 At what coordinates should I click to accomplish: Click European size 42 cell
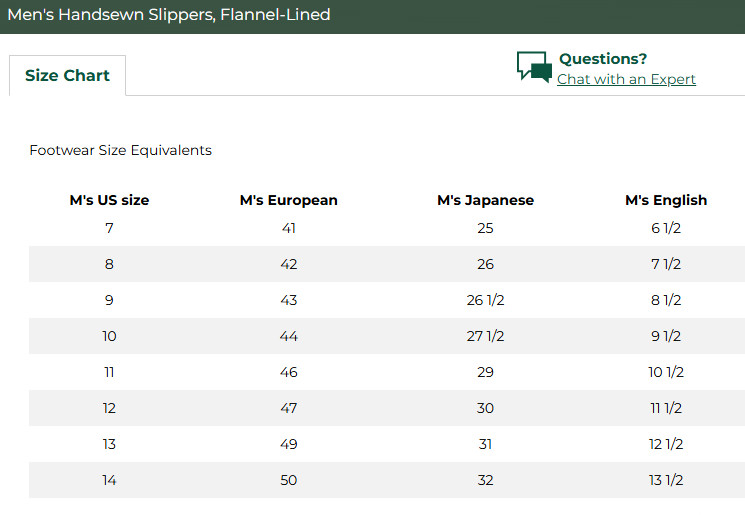click(288, 264)
